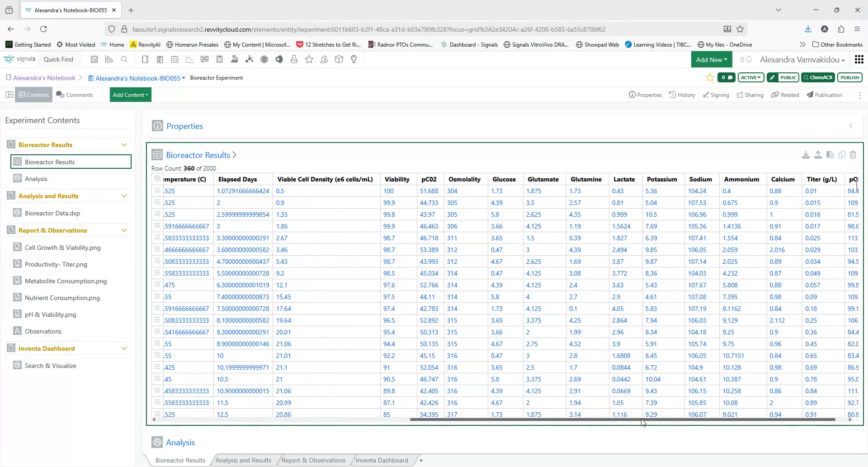This screenshot has height=467, width=868.
Task: Click the lightbulb help icon
Action: click(x=354, y=59)
